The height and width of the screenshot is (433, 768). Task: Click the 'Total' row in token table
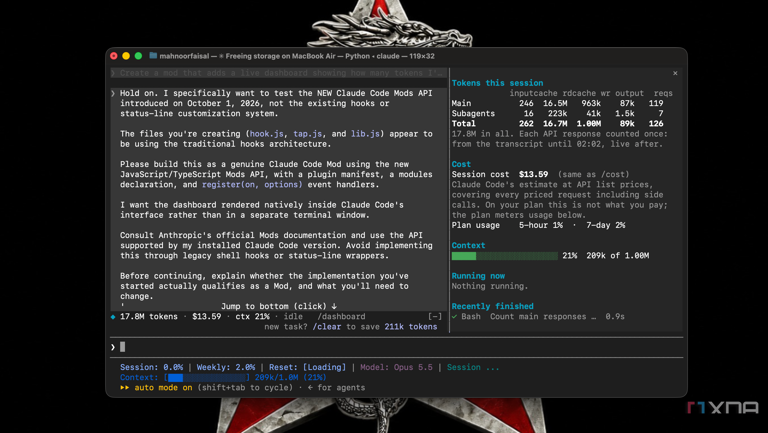coord(557,123)
